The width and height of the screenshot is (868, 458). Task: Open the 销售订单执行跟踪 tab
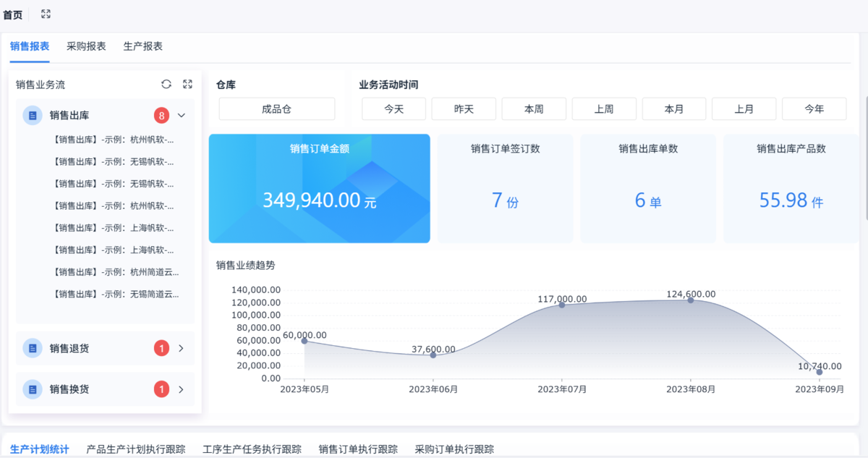tap(358, 449)
